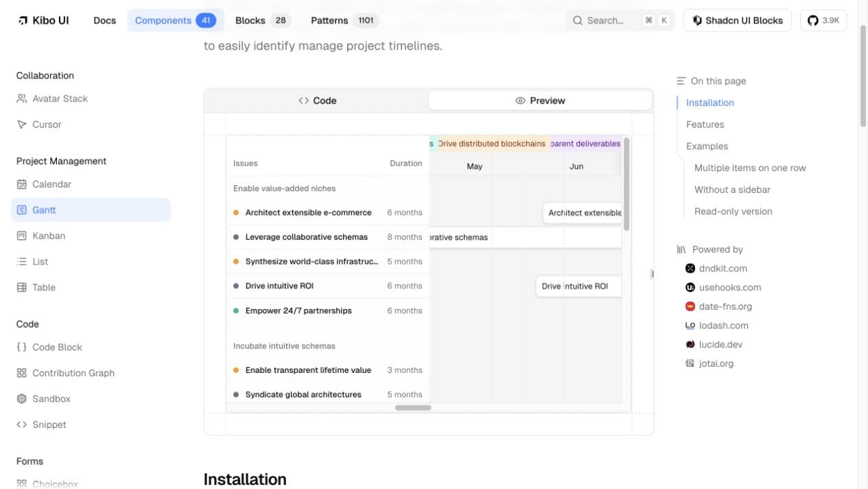Click the Contribution Graph icon
The width and height of the screenshot is (868, 489).
click(x=21, y=373)
